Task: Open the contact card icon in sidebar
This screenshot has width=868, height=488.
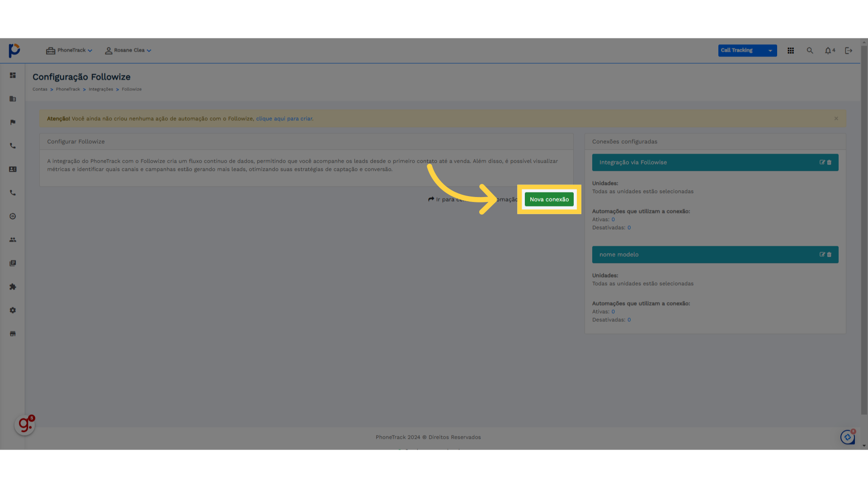Action: [13, 169]
